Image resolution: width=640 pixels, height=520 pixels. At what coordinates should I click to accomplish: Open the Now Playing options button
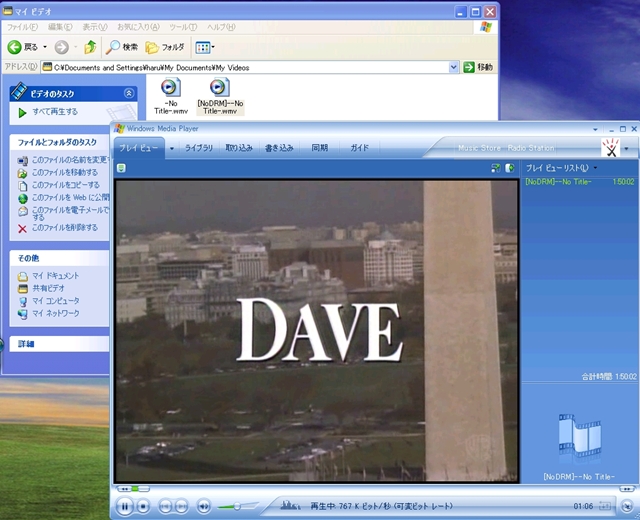(121, 168)
